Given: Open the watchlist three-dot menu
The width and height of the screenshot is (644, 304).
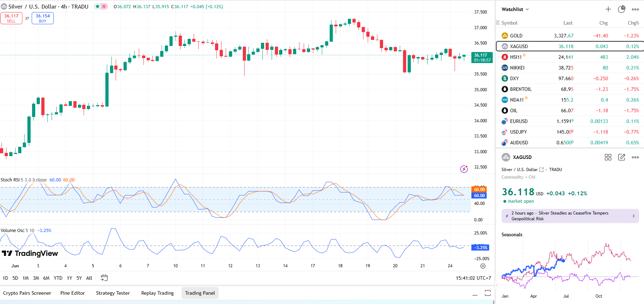Looking at the screenshot, I should coord(635,9).
